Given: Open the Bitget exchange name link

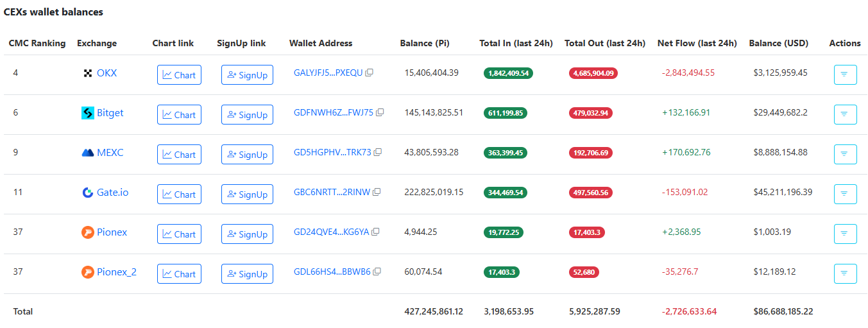Looking at the screenshot, I should (x=110, y=113).
